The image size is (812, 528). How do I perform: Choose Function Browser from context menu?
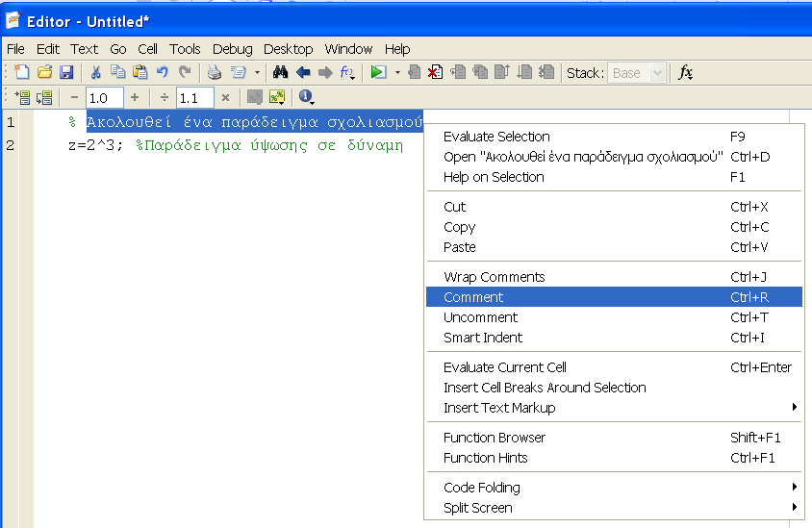614,438
